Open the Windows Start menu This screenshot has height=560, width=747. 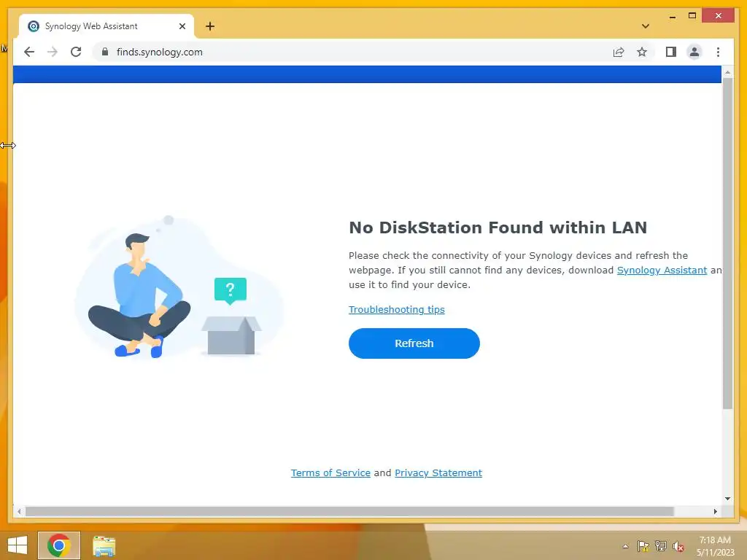pos(18,545)
